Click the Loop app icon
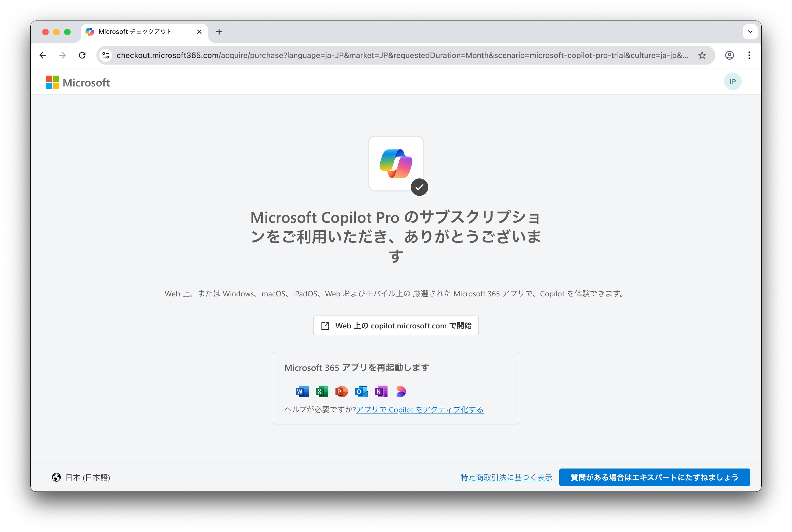The width and height of the screenshot is (792, 532). [x=401, y=392]
